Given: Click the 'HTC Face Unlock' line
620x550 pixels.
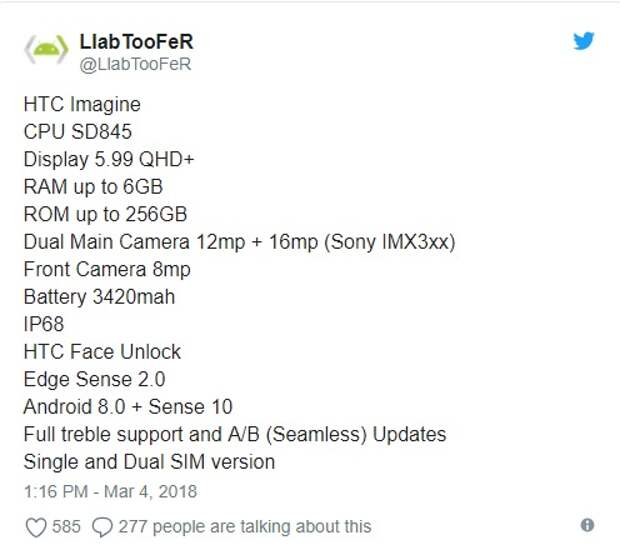Looking at the screenshot, I should pyautogui.click(x=102, y=352).
